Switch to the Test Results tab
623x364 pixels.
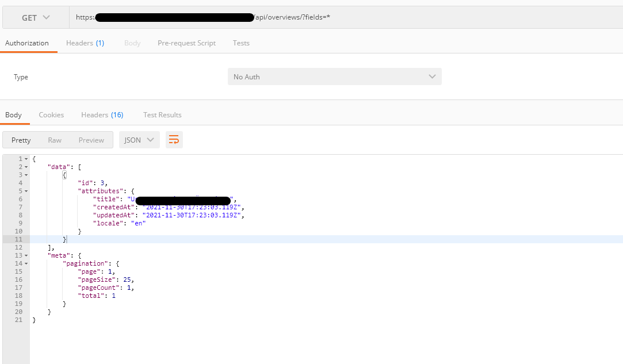tap(162, 115)
